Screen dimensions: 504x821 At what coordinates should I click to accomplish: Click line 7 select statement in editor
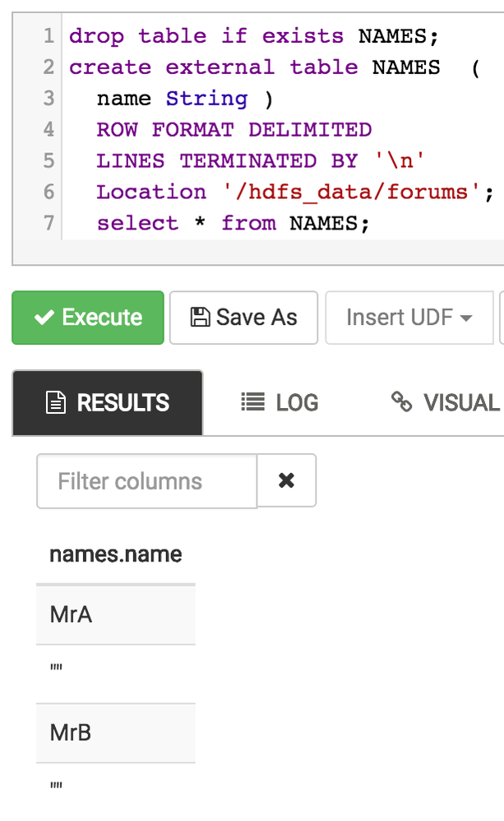click(228, 223)
